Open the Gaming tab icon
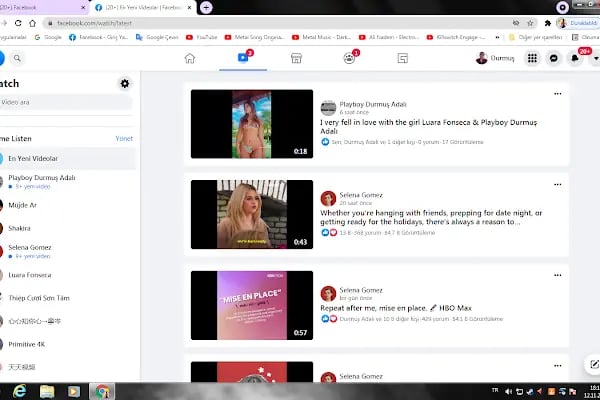The image size is (600, 400). 403,58
